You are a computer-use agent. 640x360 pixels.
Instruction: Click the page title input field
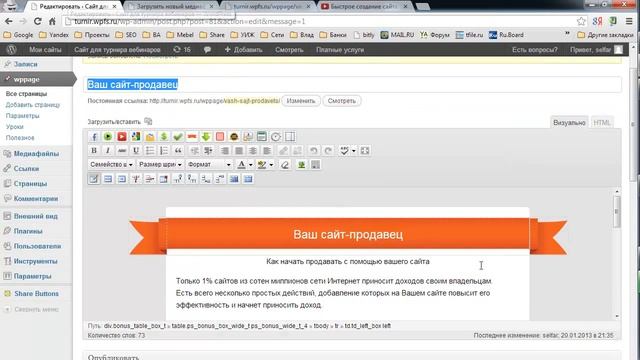click(x=353, y=84)
